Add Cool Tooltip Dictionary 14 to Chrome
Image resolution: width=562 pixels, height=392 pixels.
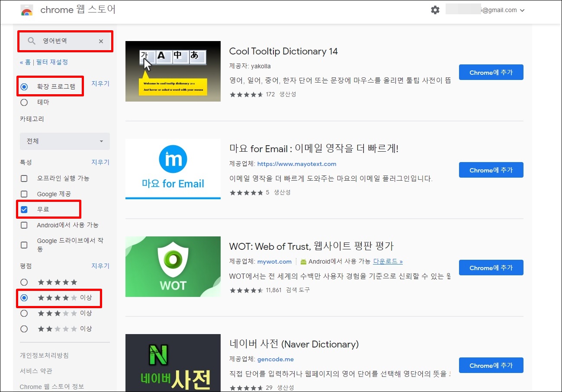pos(491,72)
